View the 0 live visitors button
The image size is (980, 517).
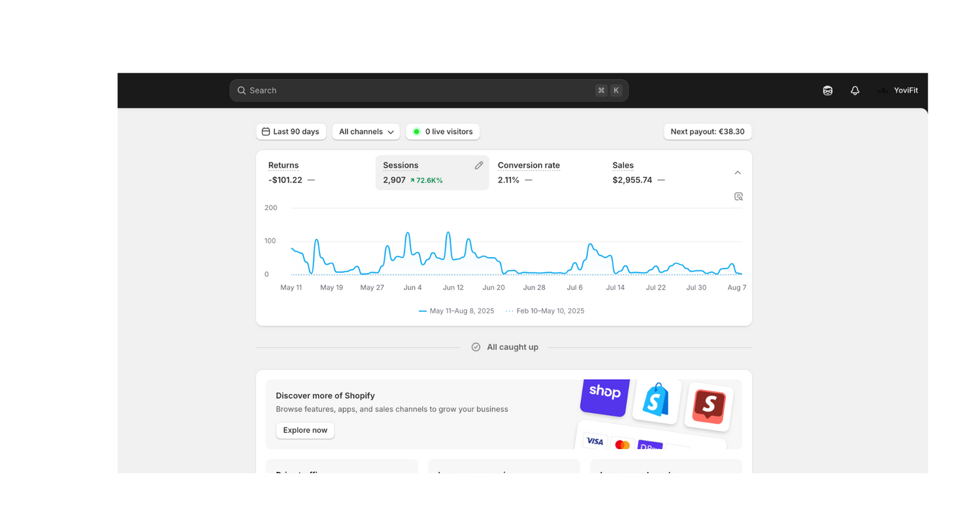coord(443,132)
